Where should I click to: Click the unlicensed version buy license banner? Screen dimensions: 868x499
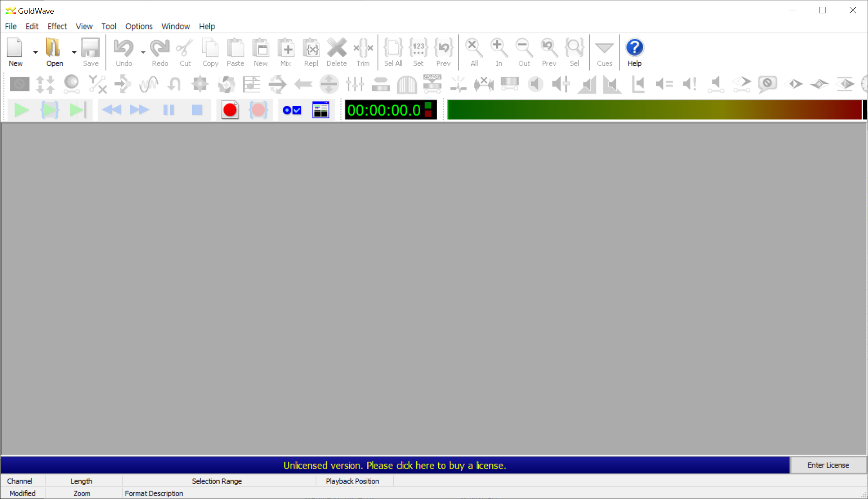(394, 465)
